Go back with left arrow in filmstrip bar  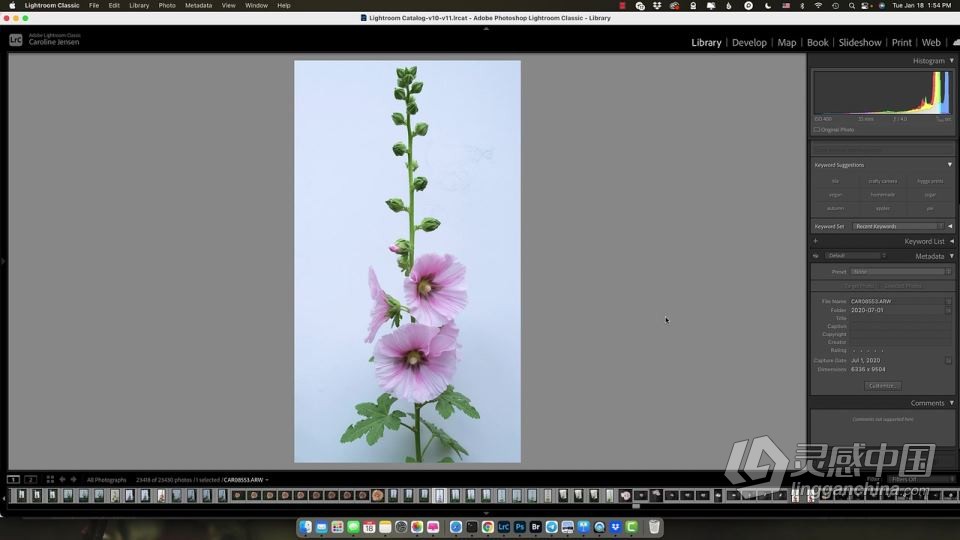62,479
